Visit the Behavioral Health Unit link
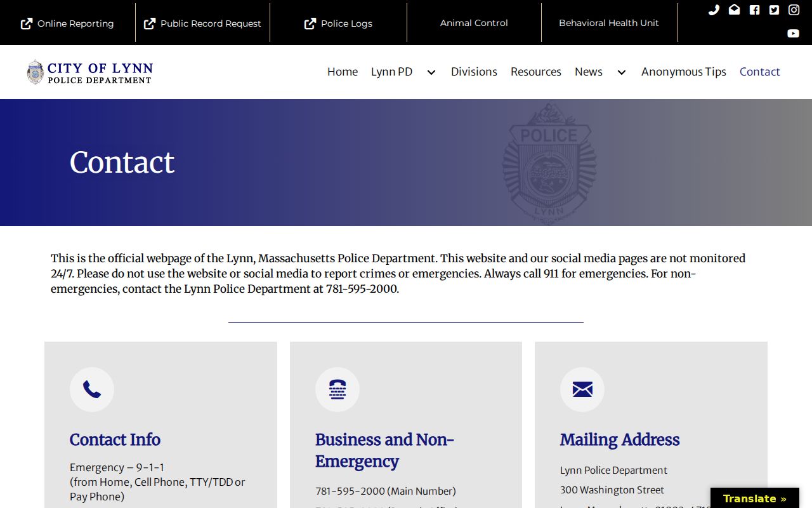Screen dimensions: 812x508 (609, 23)
